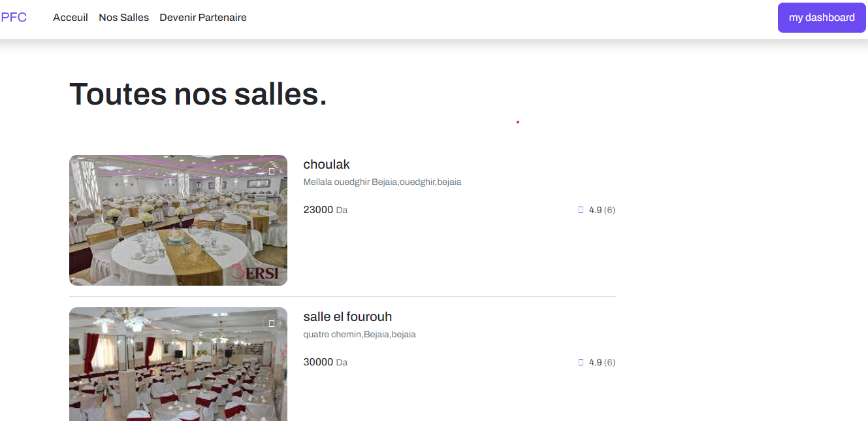The image size is (868, 421).
Task: Toggle favorite icon on salle el fourouh photo
Action: (272, 323)
